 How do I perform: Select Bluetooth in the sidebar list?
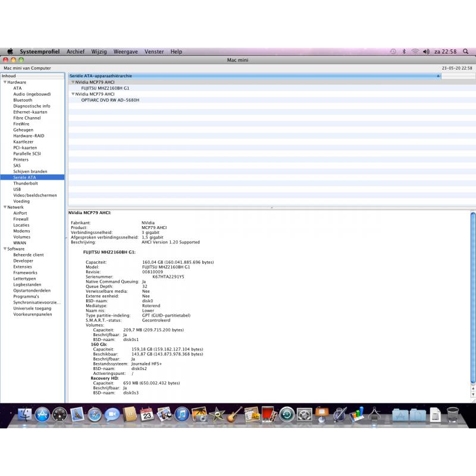click(23, 100)
